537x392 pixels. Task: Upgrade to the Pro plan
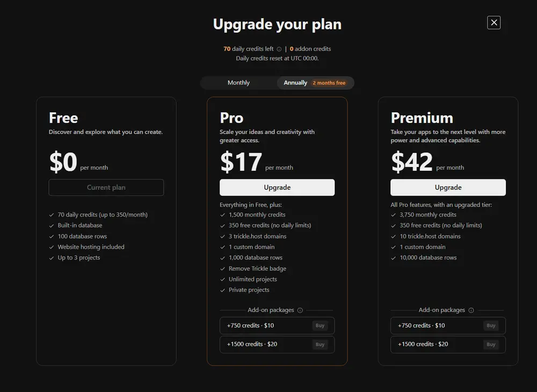[x=277, y=187]
